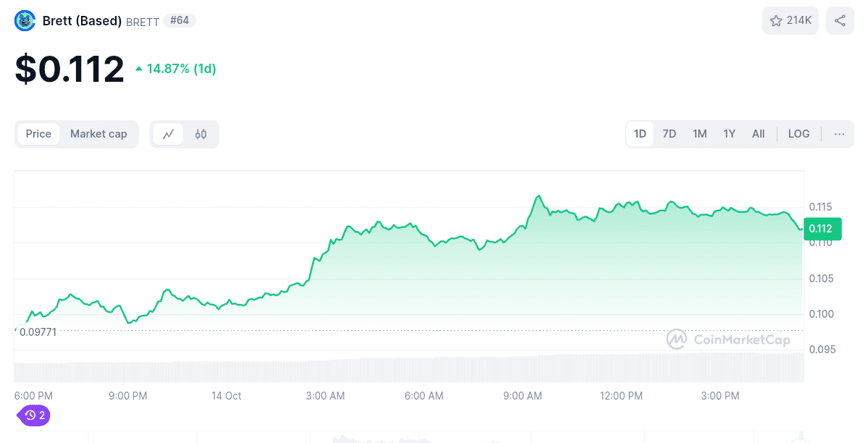
Task: Open the share icon top right
Action: (839, 20)
